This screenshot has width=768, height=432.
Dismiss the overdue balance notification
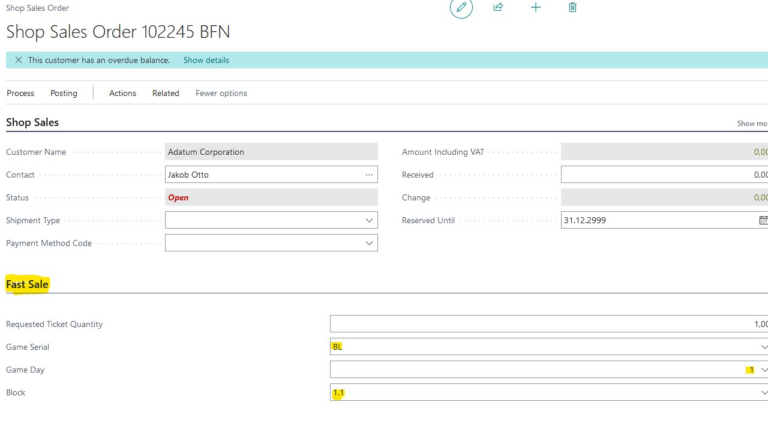pos(18,60)
